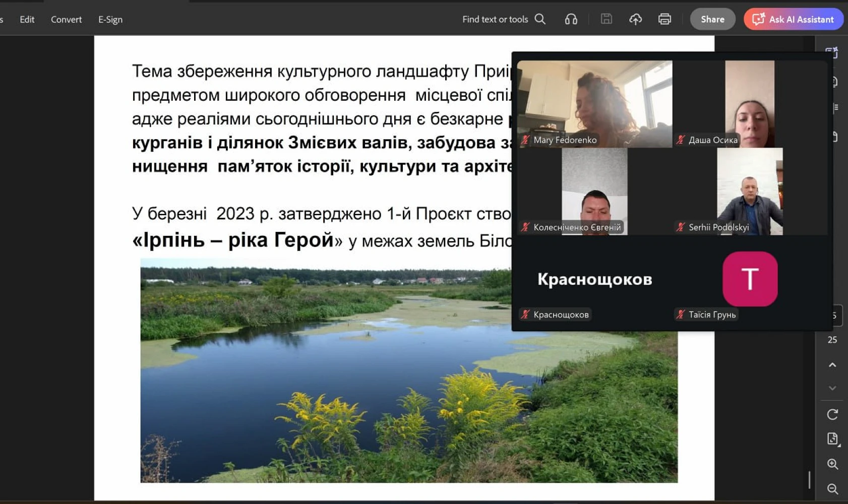
Task: Zoom out of the document
Action: point(832,489)
